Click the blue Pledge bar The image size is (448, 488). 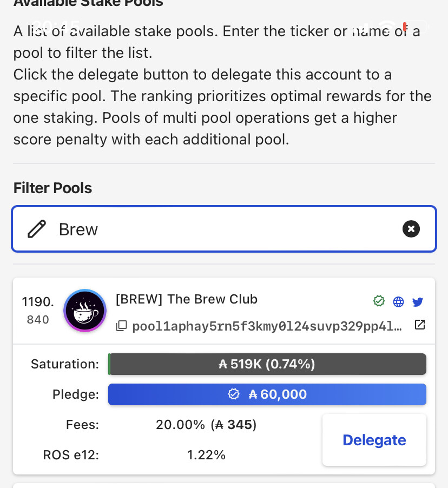pyautogui.click(x=267, y=394)
